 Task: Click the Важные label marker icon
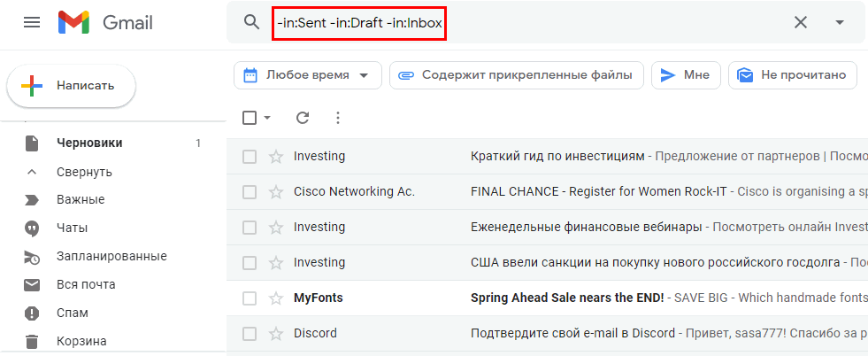point(32,200)
